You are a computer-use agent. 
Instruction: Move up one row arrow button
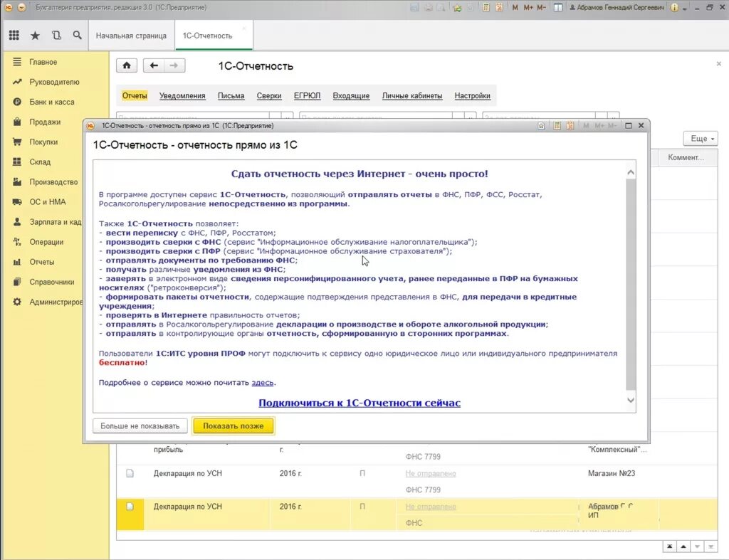[x=683, y=546]
